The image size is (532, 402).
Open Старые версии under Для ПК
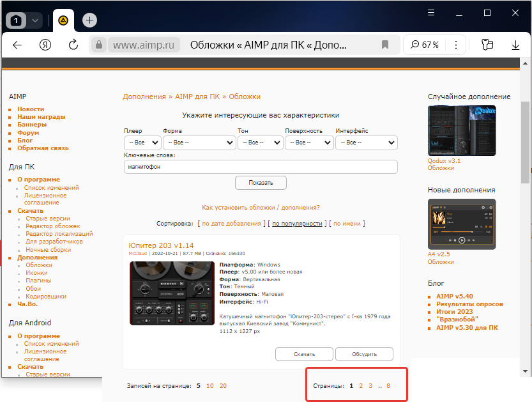[x=48, y=219]
